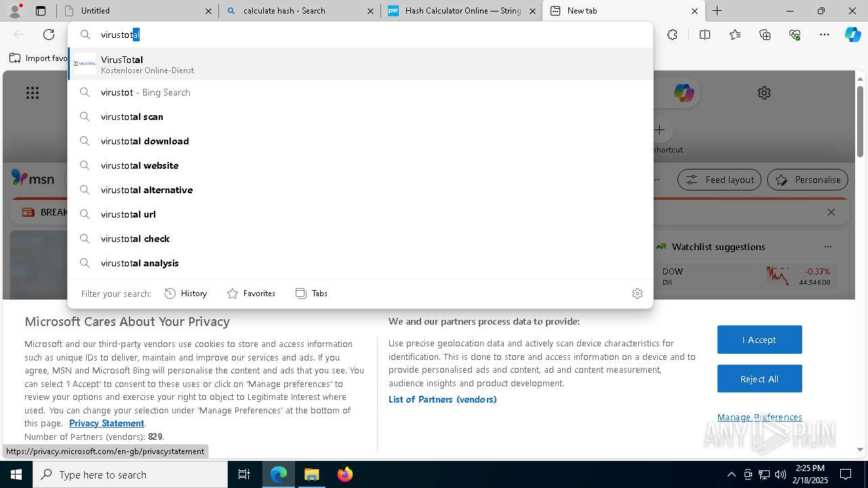
Task: Open the new tab page settings gear
Action: pos(764,93)
